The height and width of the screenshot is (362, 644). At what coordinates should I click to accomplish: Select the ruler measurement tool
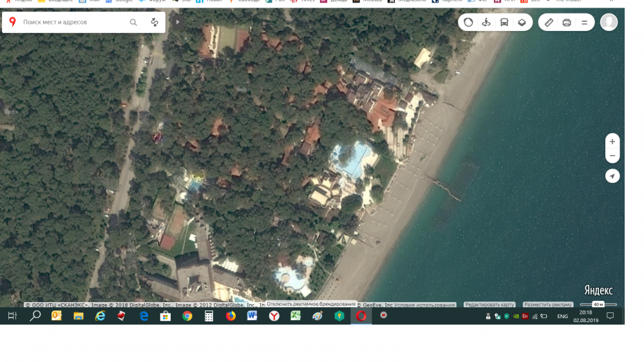point(549,23)
